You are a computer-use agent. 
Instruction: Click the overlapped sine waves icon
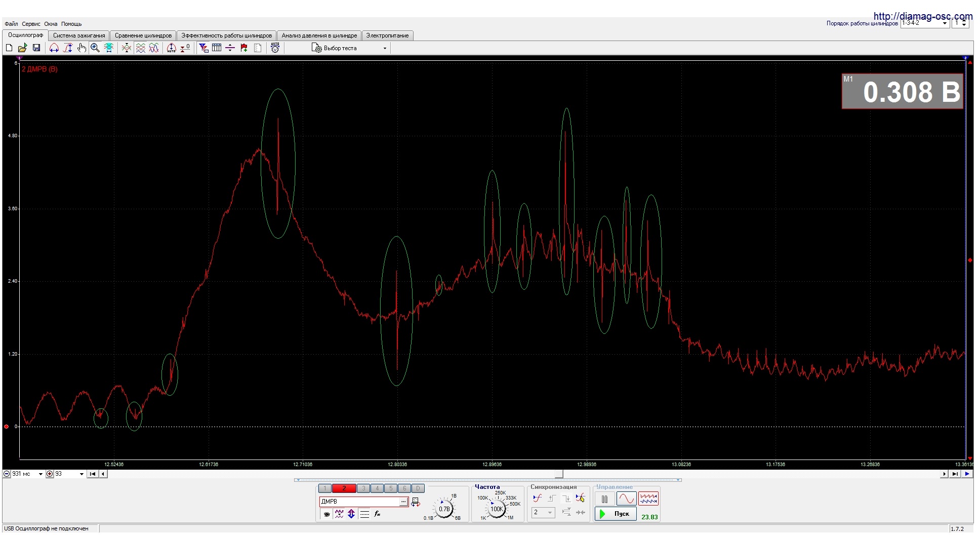(x=154, y=48)
